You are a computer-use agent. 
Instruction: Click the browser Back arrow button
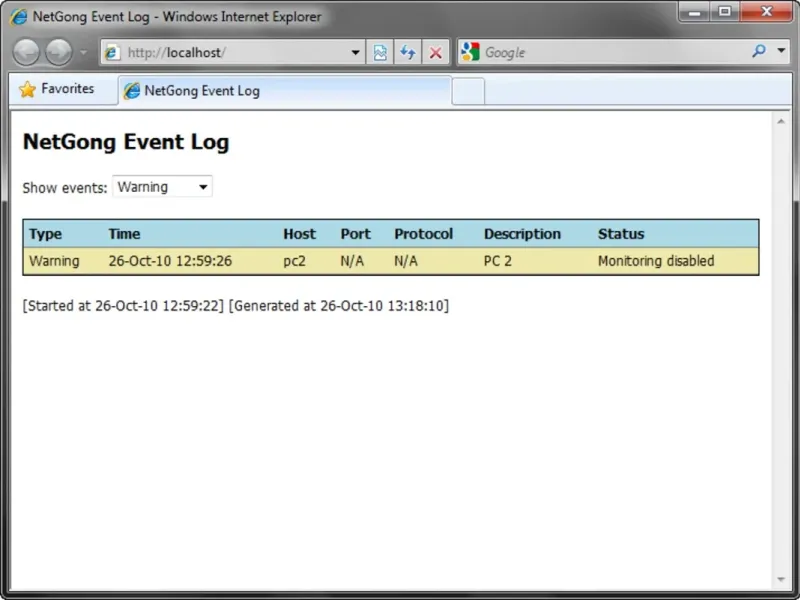[x=26, y=52]
